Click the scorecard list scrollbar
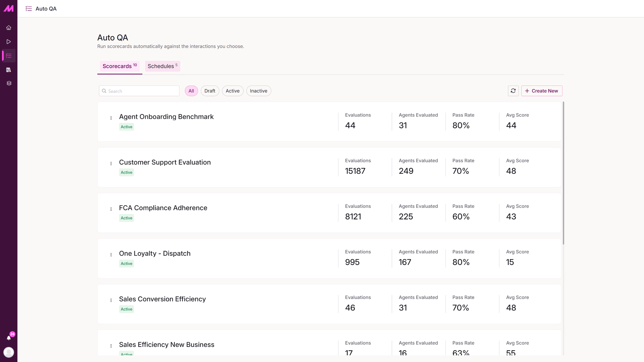644x362 pixels. [x=563, y=173]
